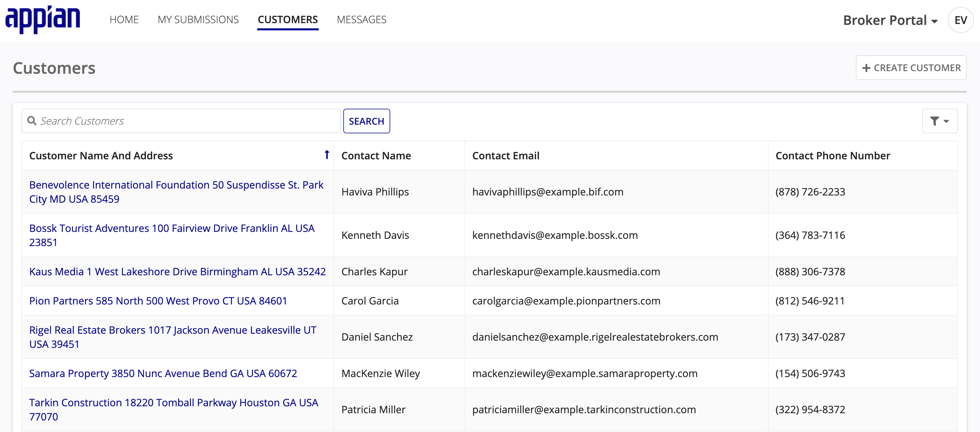Click the Contact Name column header
Viewport: 980px width, 432px height.
(x=376, y=156)
